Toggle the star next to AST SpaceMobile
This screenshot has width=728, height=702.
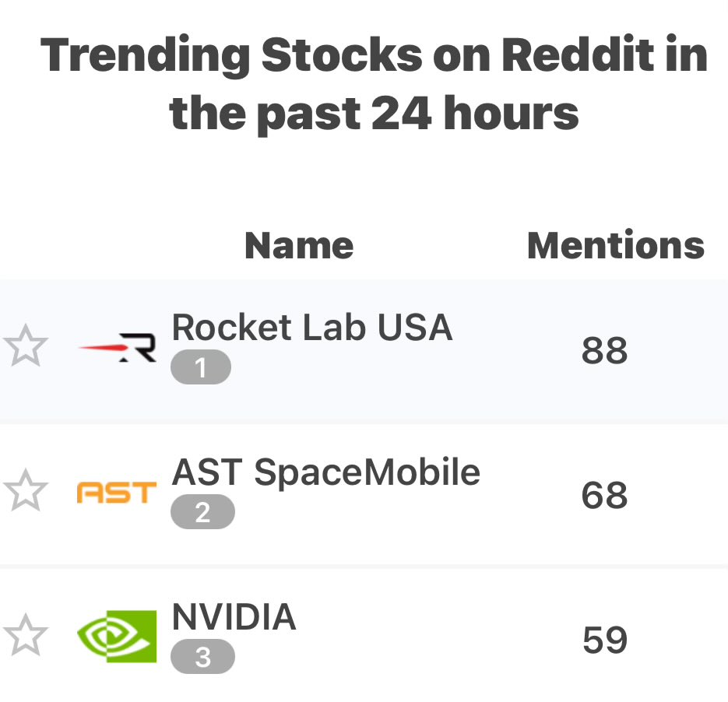click(26, 490)
